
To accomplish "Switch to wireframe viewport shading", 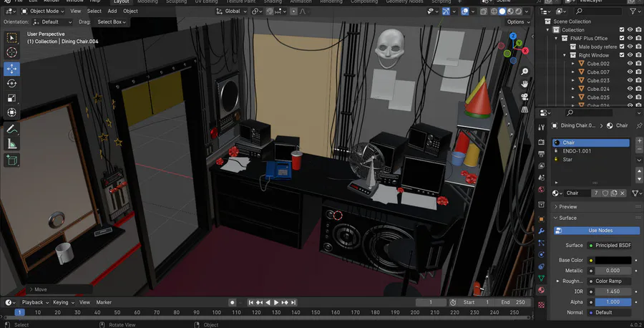I will [494, 11].
